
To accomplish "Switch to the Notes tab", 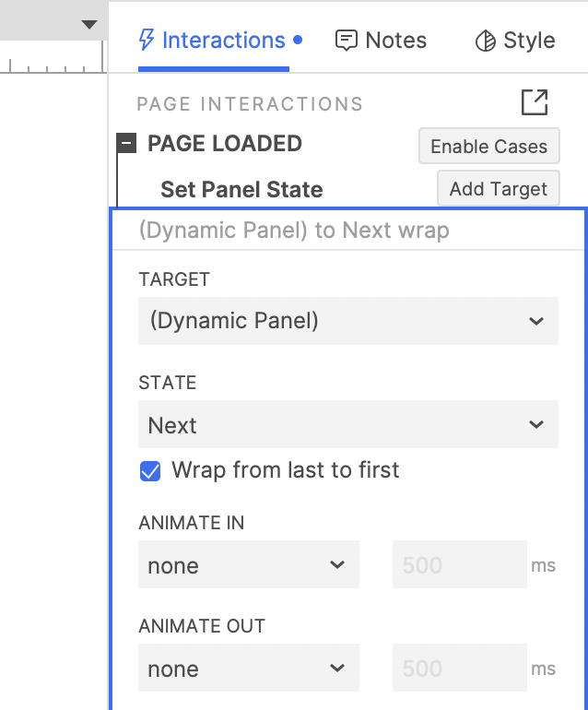I will (395, 41).
